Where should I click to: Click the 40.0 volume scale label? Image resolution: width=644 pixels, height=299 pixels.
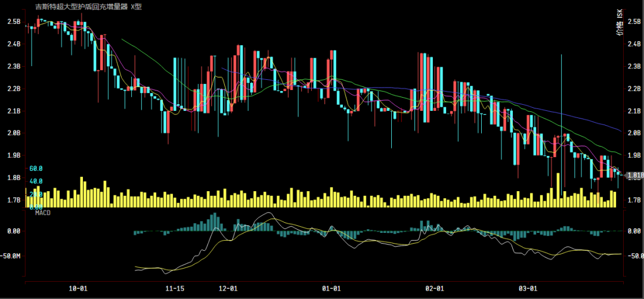pos(36,181)
